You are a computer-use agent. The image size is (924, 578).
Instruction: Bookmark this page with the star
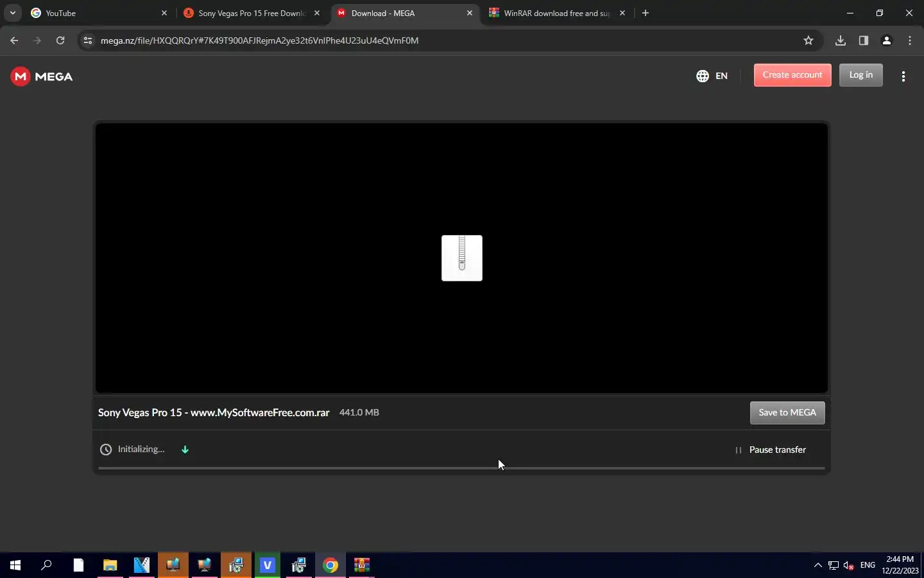pyautogui.click(x=809, y=40)
